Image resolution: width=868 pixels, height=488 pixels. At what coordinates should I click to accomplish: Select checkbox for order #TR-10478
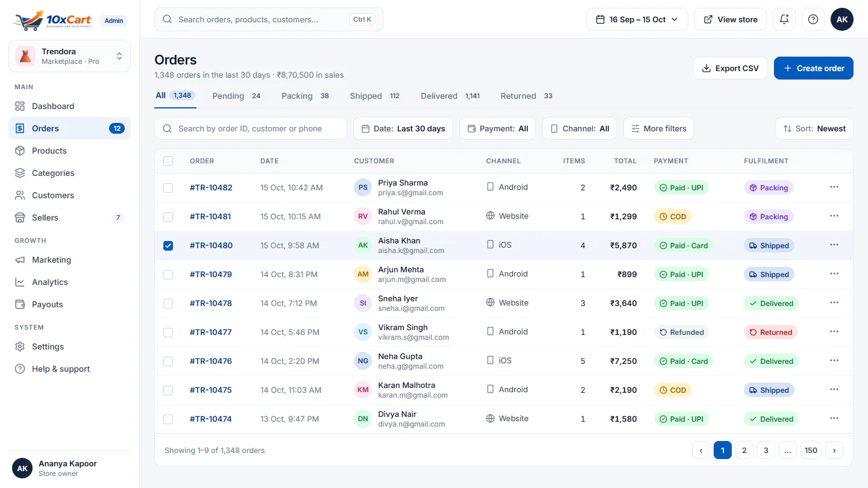(168, 303)
